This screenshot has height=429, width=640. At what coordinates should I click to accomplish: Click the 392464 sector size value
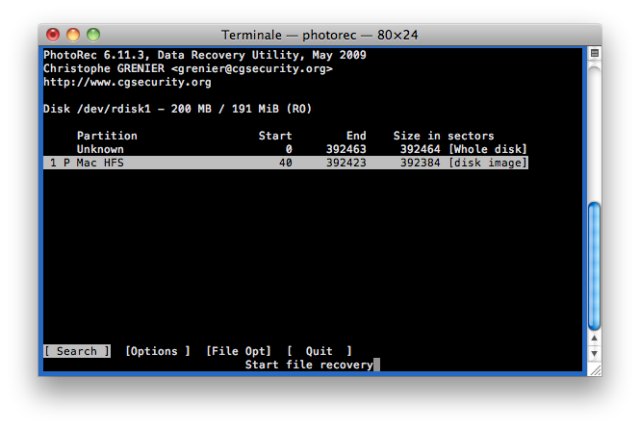point(420,149)
